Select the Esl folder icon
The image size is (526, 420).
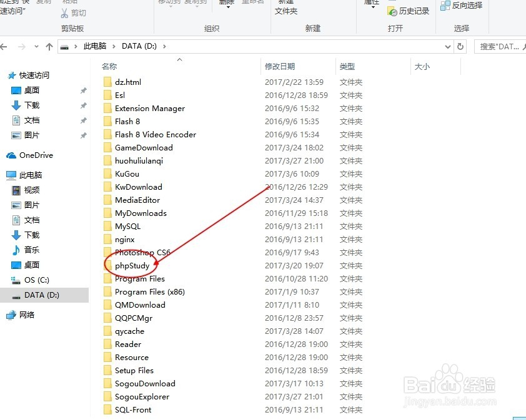[107, 95]
